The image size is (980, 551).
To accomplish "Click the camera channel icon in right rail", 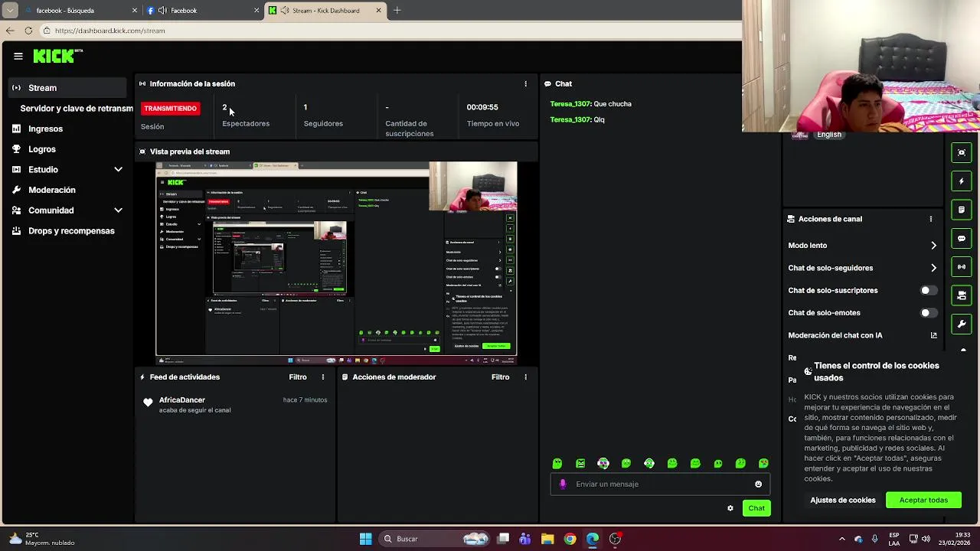I will tap(962, 295).
